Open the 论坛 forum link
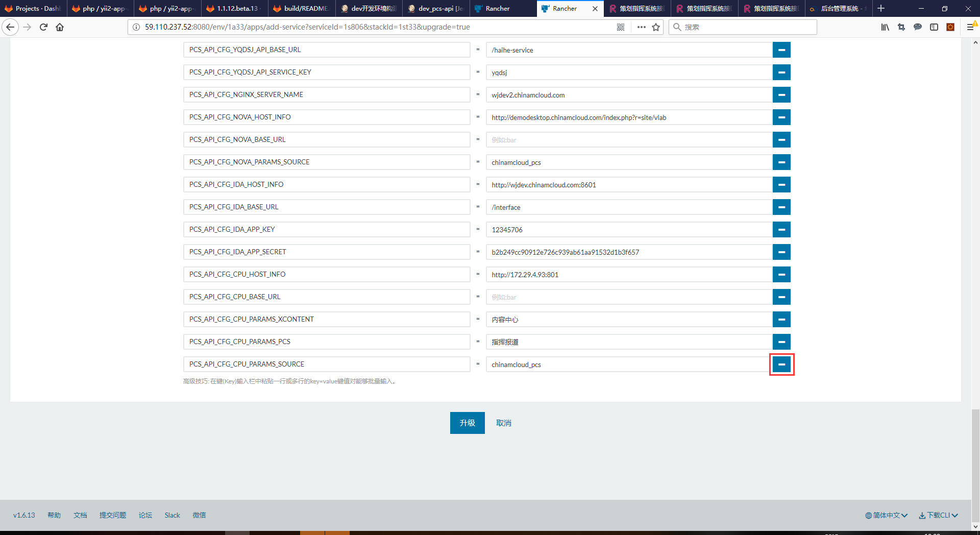The width and height of the screenshot is (980, 535). tap(145, 515)
